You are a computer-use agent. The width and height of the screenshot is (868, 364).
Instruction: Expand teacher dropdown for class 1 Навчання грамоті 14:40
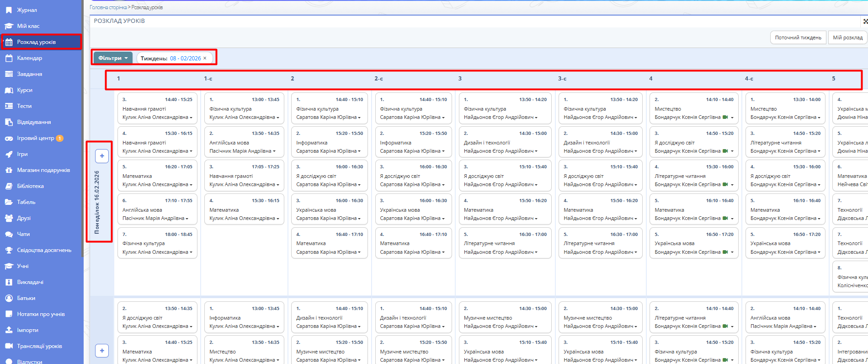[x=191, y=118]
